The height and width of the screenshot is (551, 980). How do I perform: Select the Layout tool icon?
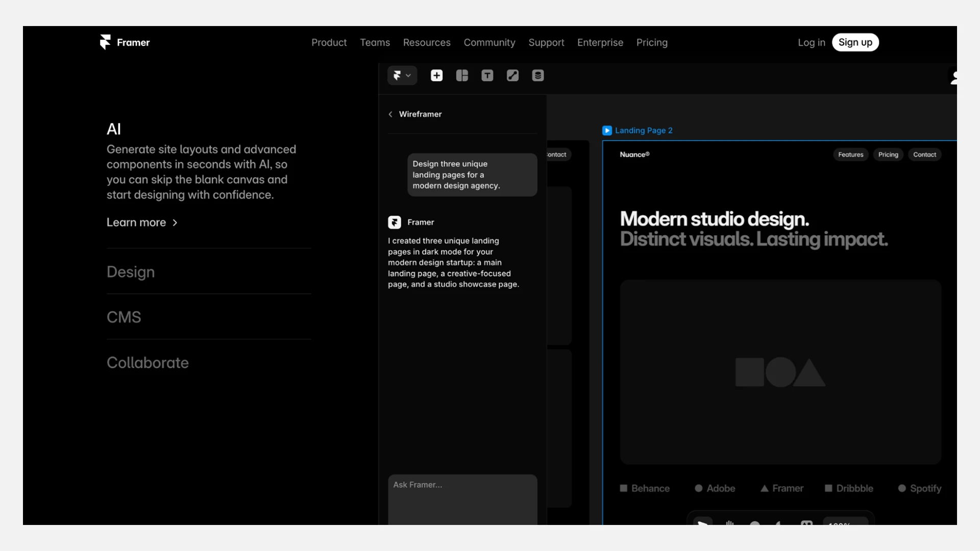[x=462, y=76]
